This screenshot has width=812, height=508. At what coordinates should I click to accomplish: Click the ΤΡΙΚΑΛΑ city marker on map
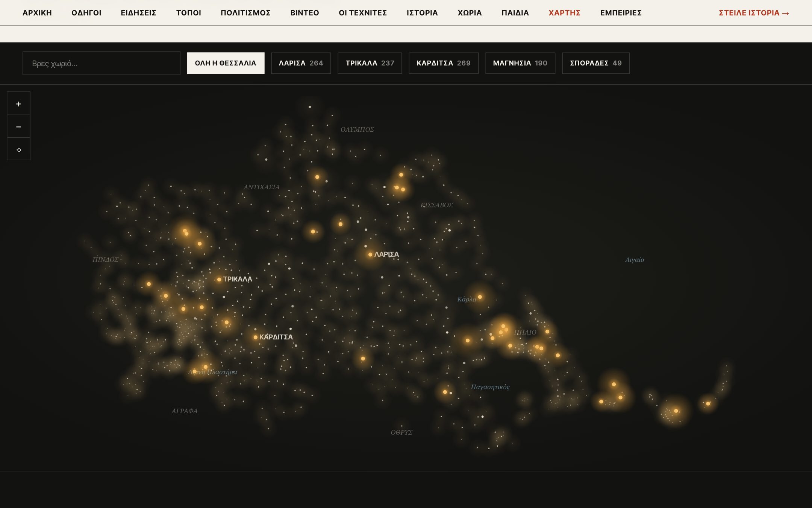pos(219,280)
